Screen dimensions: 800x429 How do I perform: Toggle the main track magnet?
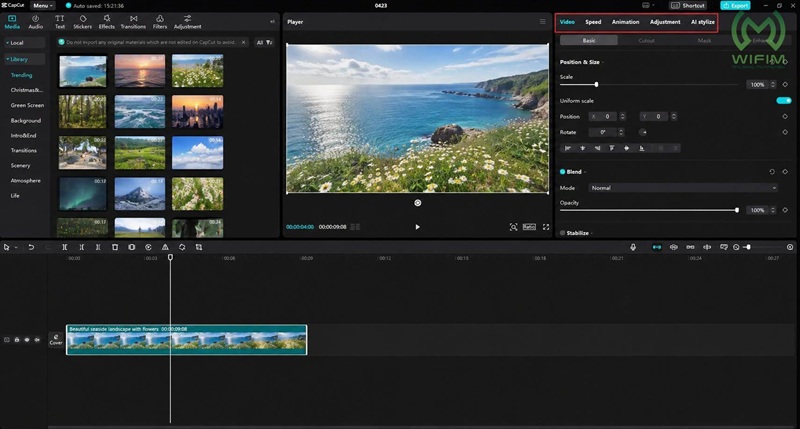[657, 247]
